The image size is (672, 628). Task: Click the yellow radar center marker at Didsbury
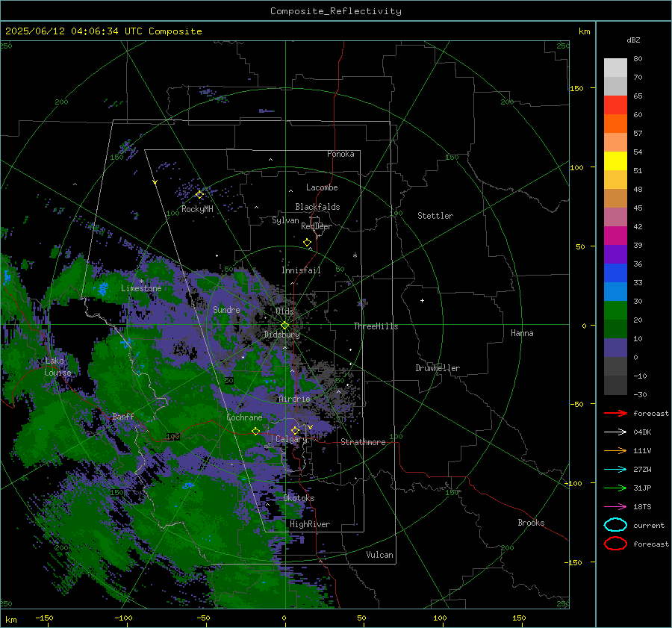pyautogui.click(x=284, y=326)
